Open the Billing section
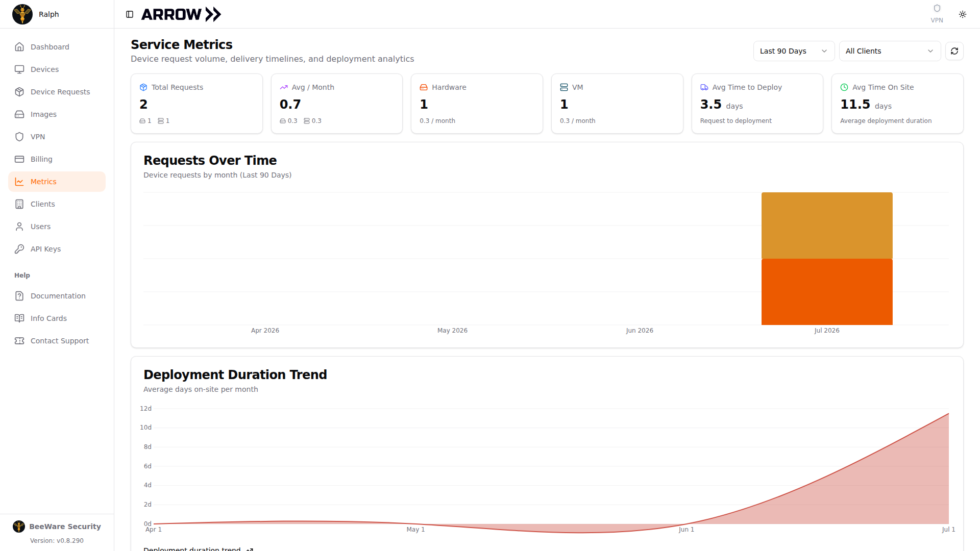Viewport: 980px width, 551px height. 57,159
